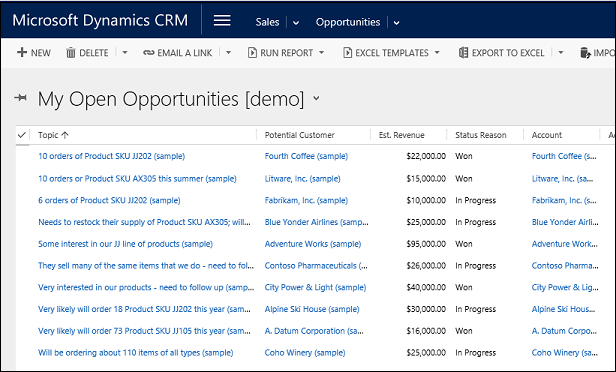The image size is (616, 372).
Task: Click RUN REPORT command label
Action: coord(287,53)
